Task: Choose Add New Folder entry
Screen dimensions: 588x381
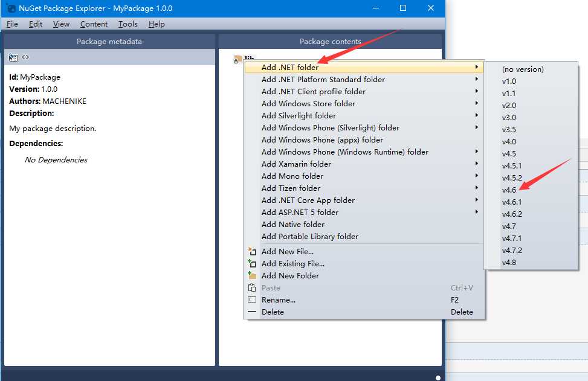Action: tap(364, 275)
